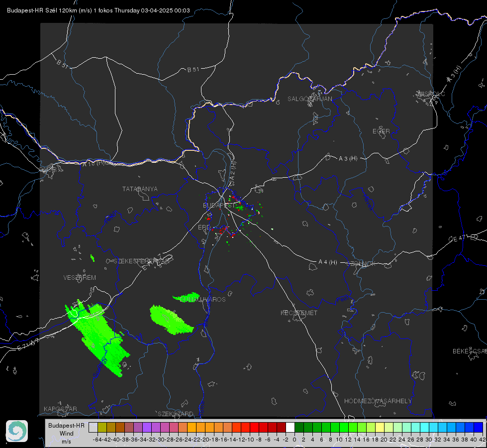Image resolution: width=487 pixels, height=448 pixels.
Task: Click the Budapest-HR Wind m/s legend label
Action: pos(66,433)
